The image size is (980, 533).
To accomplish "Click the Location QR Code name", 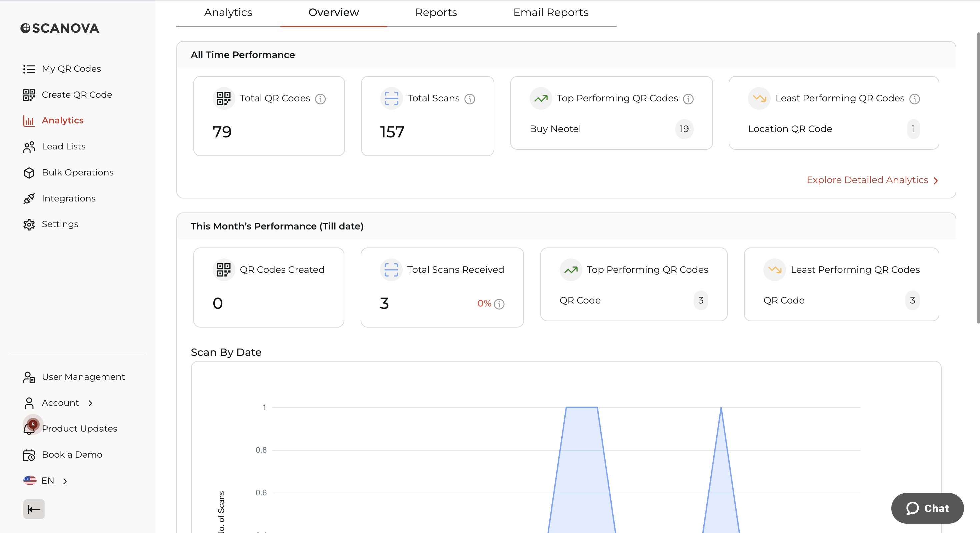I will pos(790,129).
